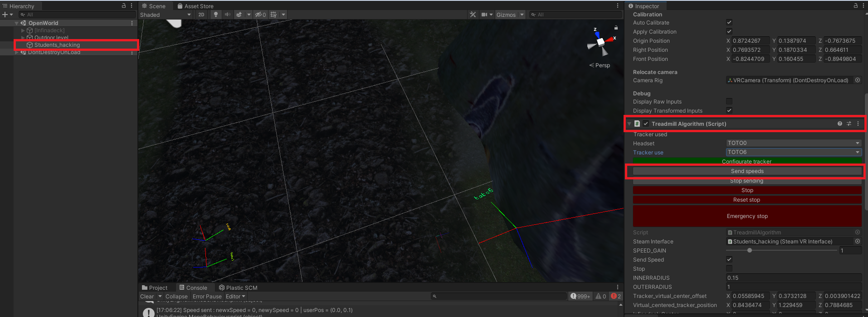The width and height of the screenshot is (868, 317).
Task: Collapse OpenWorld scene foldout
Action: coord(17,23)
